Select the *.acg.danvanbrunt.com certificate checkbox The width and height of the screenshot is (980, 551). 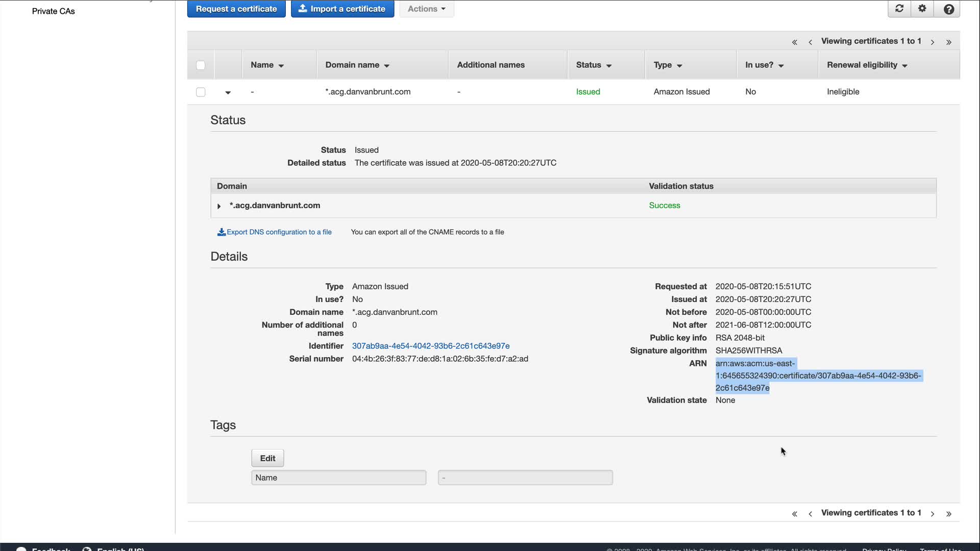pyautogui.click(x=201, y=92)
